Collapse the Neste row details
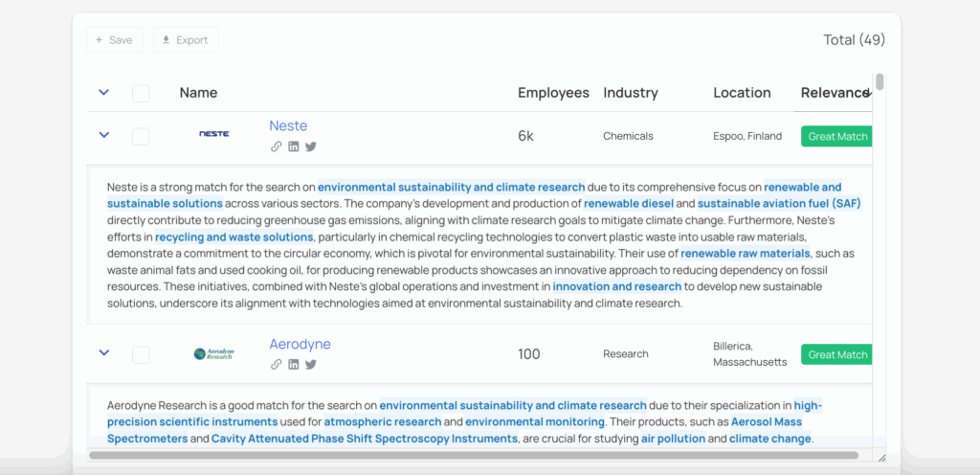The height and width of the screenshot is (475, 980). [104, 135]
